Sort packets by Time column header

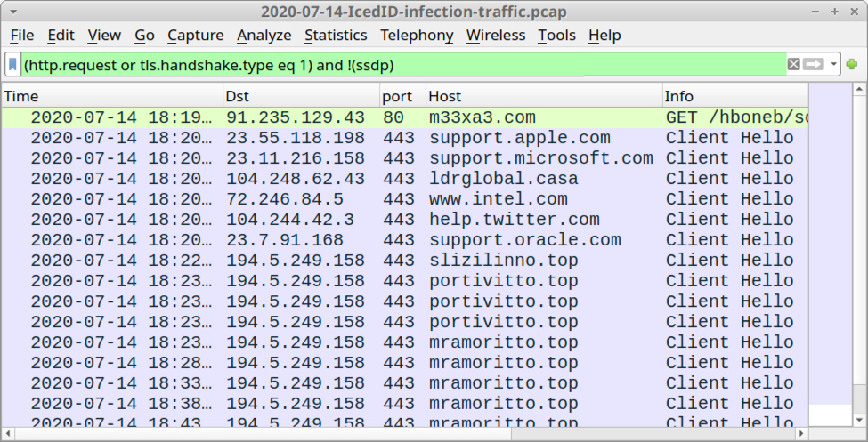112,96
